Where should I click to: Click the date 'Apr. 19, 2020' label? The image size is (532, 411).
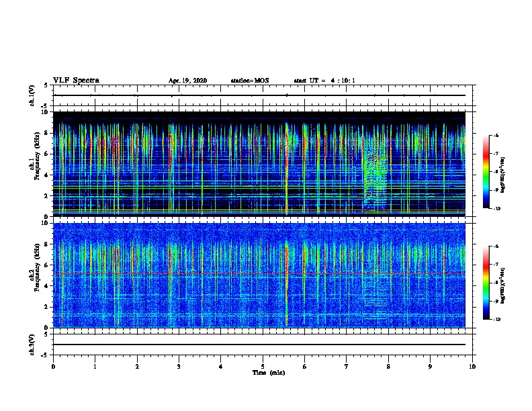pyautogui.click(x=187, y=81)
